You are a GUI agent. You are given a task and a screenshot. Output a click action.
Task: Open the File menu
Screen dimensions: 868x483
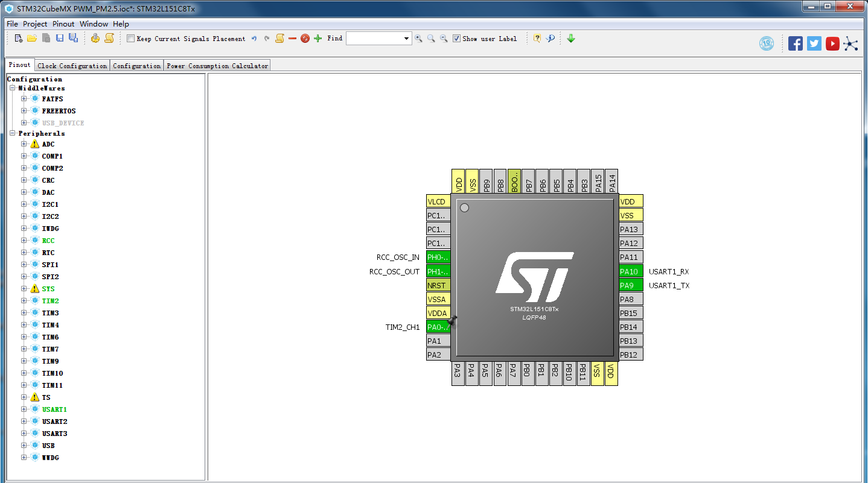tap(12, 24)
